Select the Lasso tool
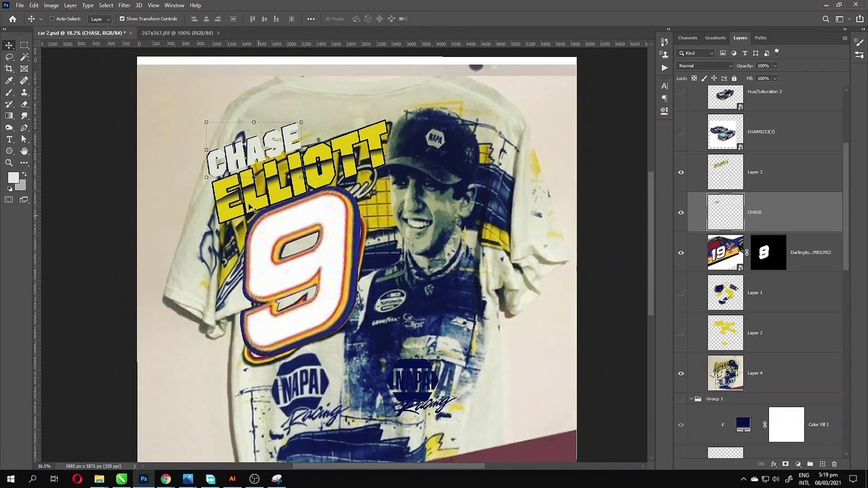This screenshot has height=488, width=868. (9, 57)
